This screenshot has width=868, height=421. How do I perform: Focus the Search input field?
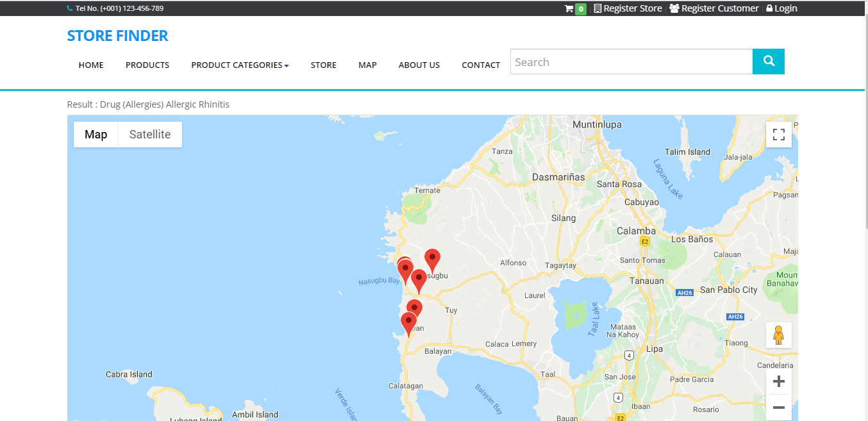click(x=631, y=62)
